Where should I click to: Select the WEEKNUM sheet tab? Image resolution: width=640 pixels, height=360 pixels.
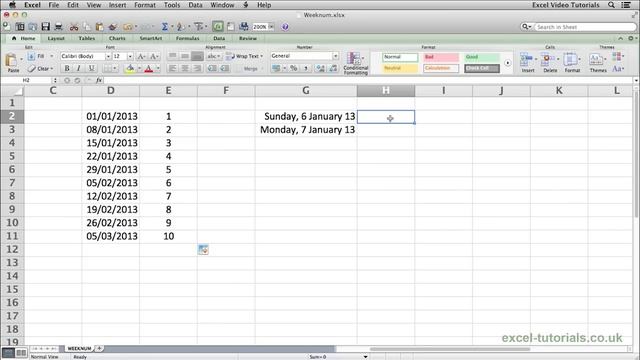pyautogui.click(x=79, y=349)
